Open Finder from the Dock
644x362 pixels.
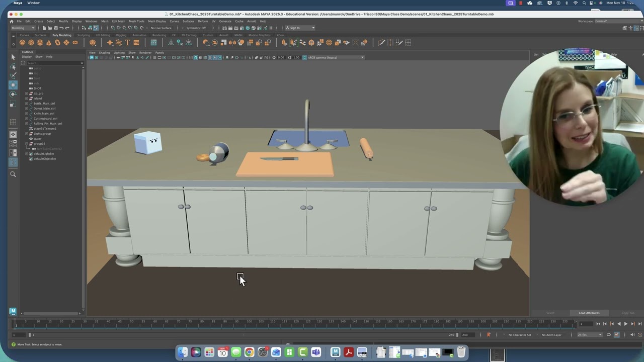(183, 352)
